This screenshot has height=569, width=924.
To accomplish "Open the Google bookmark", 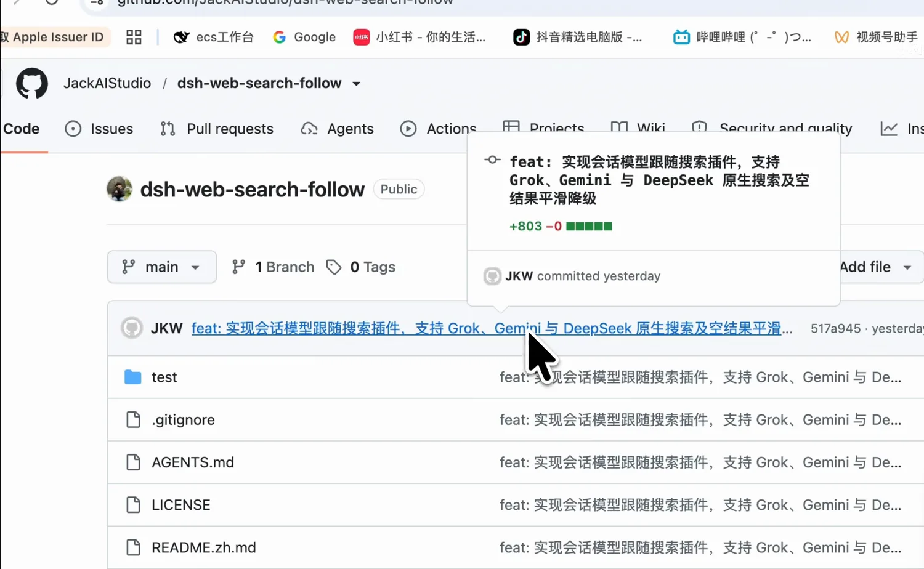I will [304, 37].
